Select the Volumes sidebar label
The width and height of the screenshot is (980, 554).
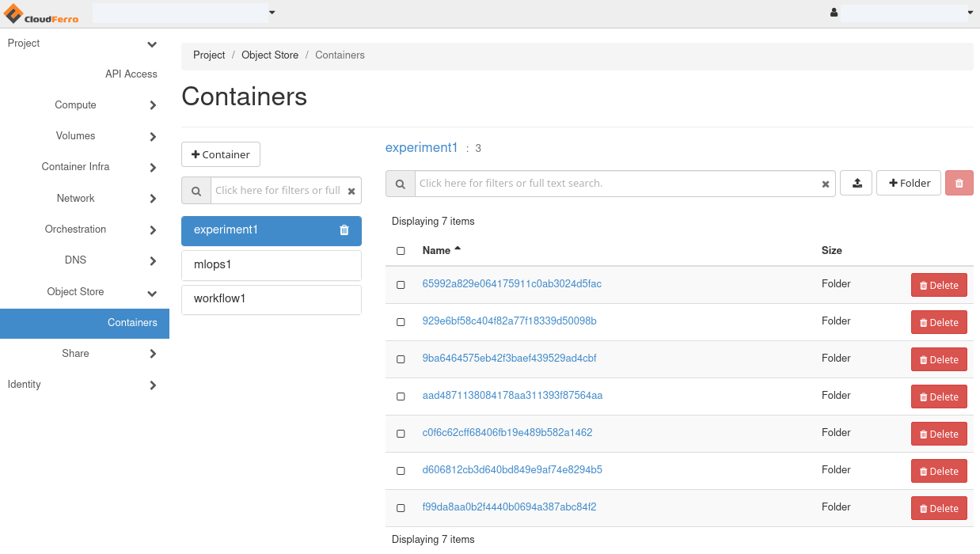[75, 135]
